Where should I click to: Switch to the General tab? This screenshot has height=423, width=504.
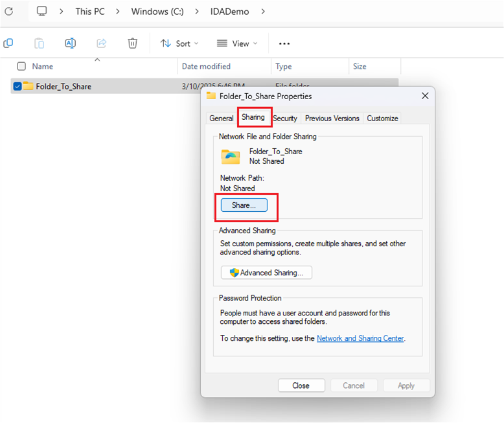[x=221, y=119]
